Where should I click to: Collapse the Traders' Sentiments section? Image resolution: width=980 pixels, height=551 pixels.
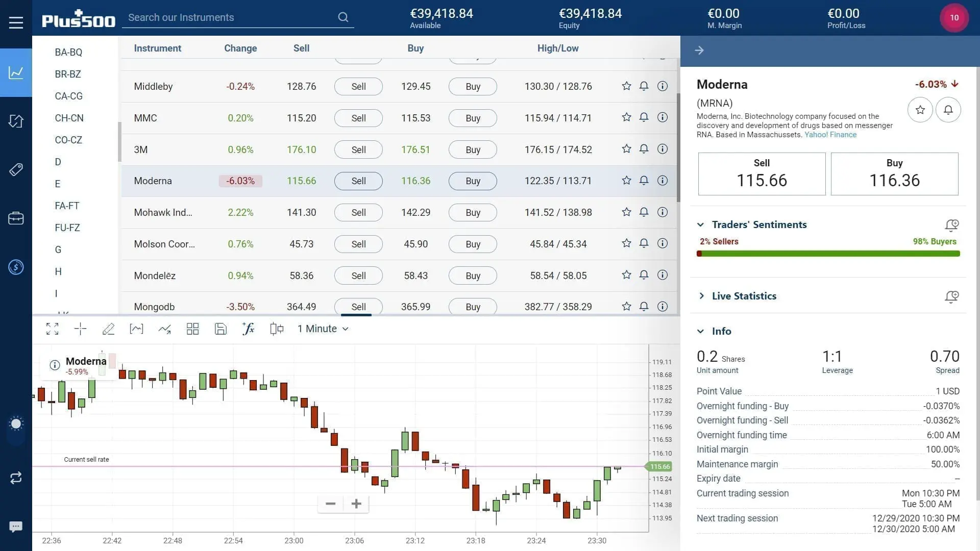pyautogui.click(x=701, y=224)
